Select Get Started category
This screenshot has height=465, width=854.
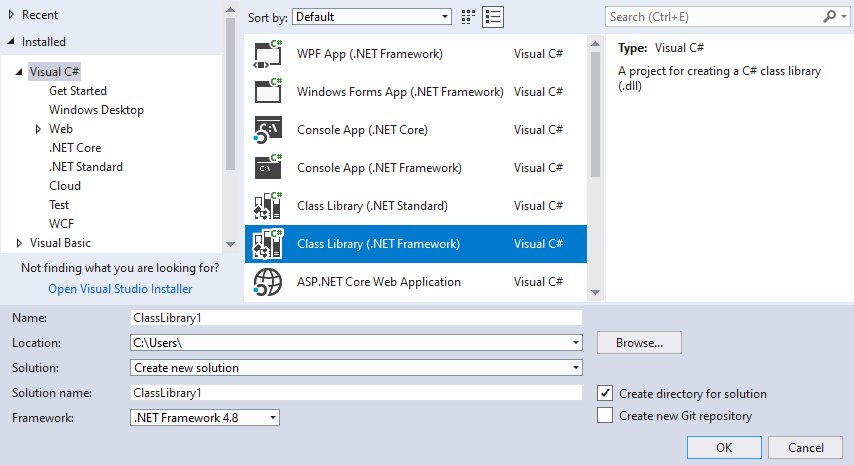click(x=78, y=91)
